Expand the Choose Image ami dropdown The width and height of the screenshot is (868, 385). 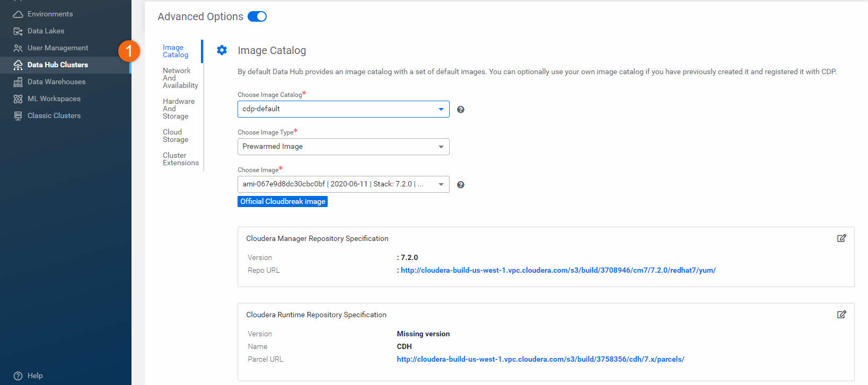[x=344, y=184]
